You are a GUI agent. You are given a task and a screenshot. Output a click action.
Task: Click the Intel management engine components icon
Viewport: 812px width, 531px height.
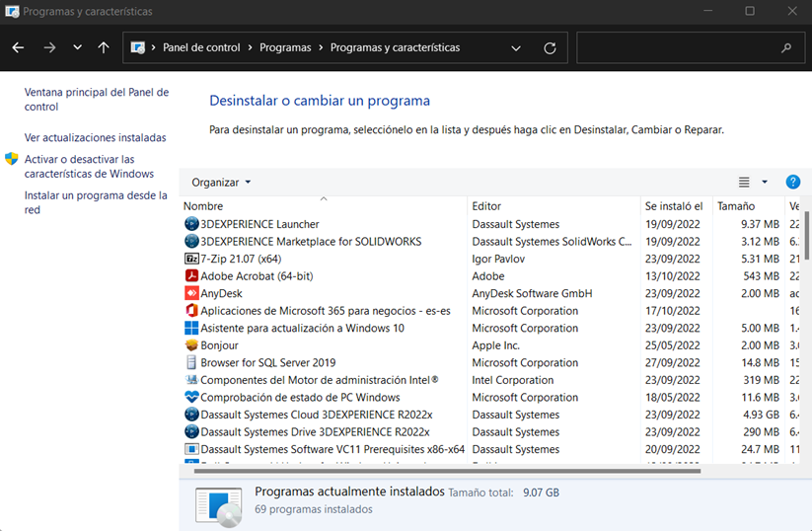pyautogui.click(x=191, y=380)
